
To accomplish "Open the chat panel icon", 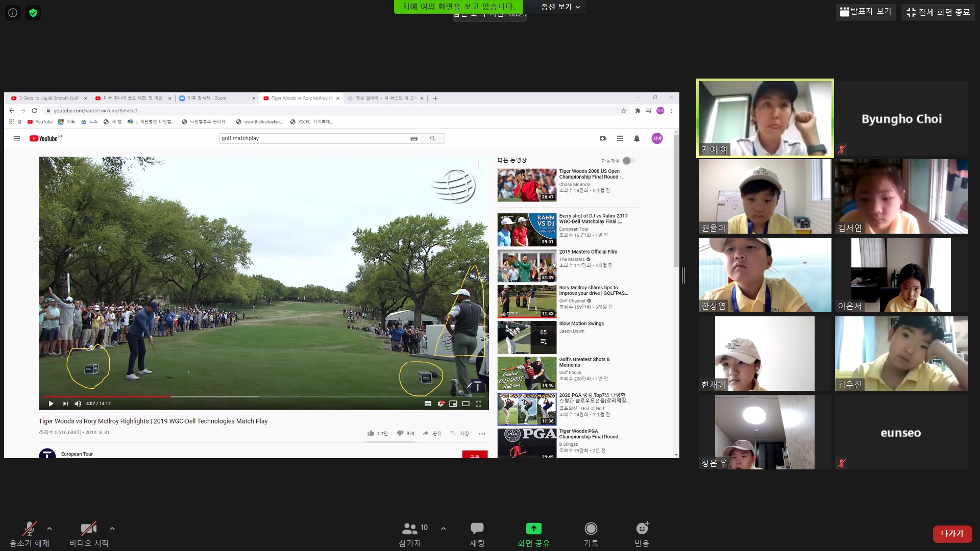I will point(477,529).
